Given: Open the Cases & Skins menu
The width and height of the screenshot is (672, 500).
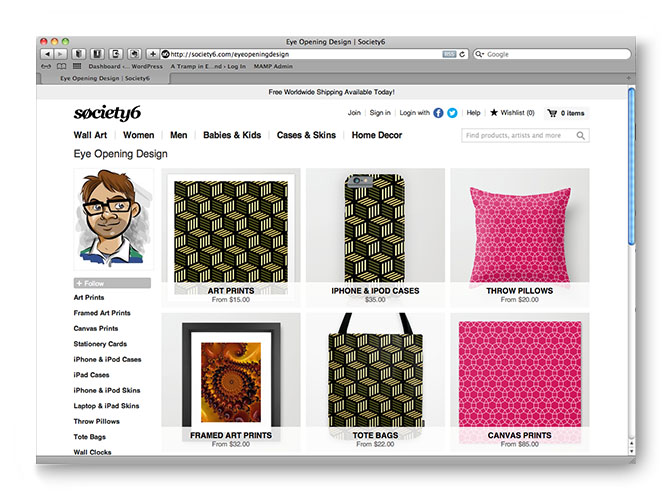Looking at the screenshot, I should (306, 135).
